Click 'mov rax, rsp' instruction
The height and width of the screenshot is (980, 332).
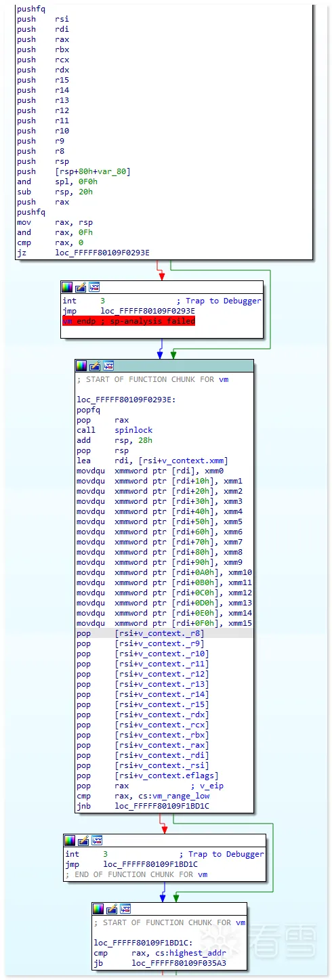tap(55, 222)
